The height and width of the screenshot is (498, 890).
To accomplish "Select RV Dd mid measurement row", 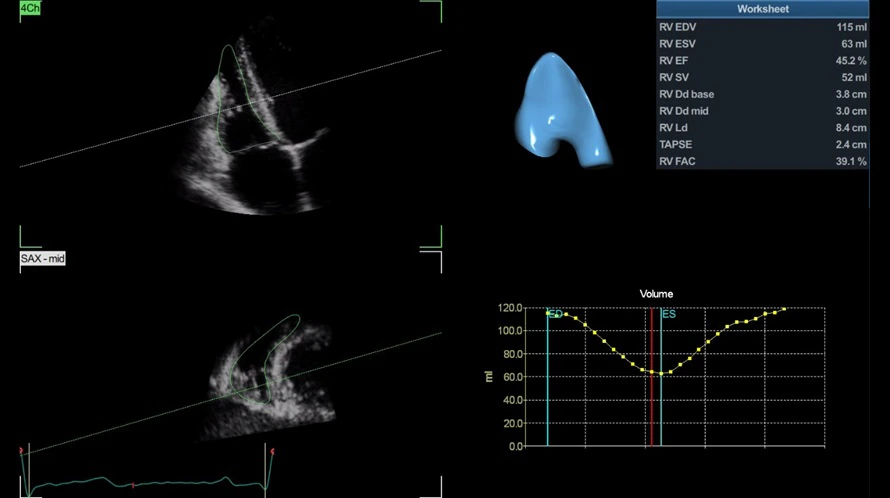I will tap(762, 111).
